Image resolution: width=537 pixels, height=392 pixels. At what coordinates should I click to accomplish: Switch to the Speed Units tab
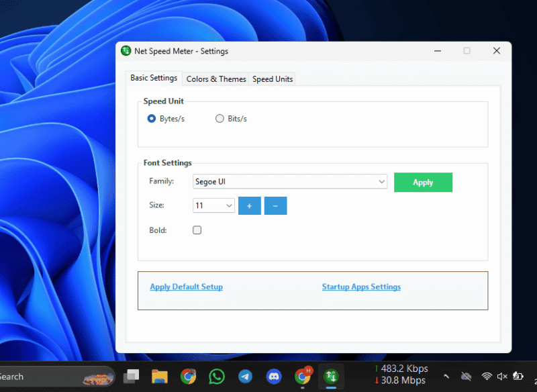[x=273, y=79]
